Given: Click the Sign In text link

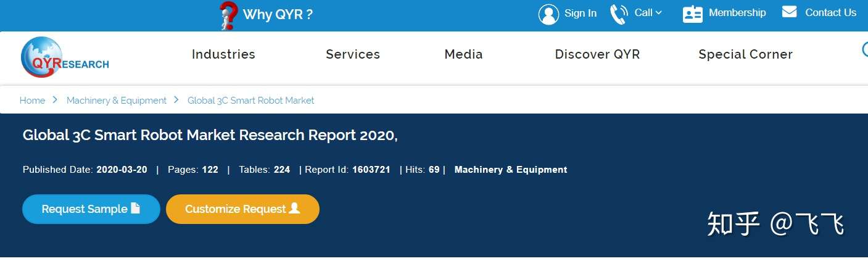Looking at the screenshot, I should click(581, 13).
